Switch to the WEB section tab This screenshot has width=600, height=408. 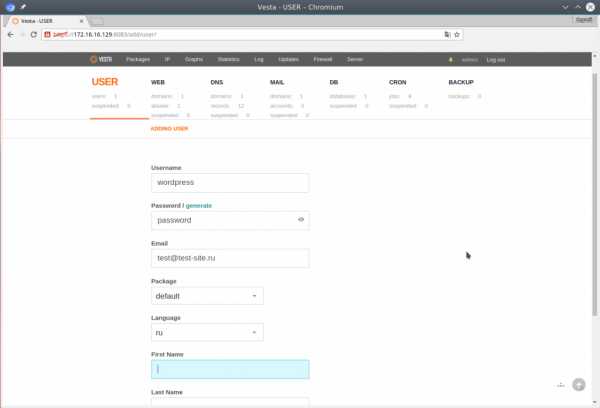pos(158,83)
